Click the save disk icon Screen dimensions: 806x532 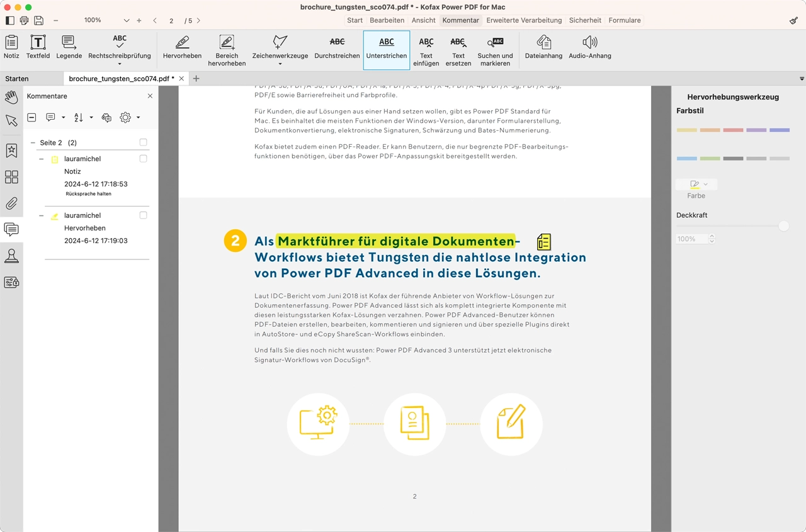39,20
